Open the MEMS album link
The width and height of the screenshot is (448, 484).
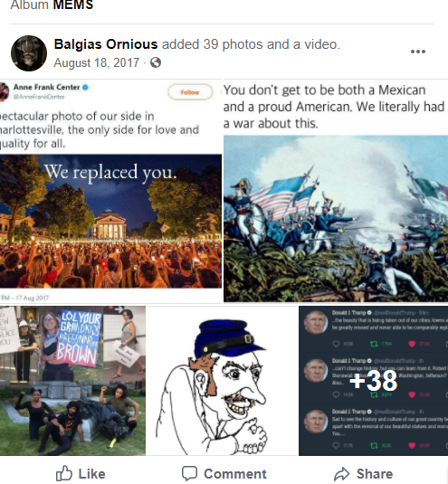click(73, 5)
